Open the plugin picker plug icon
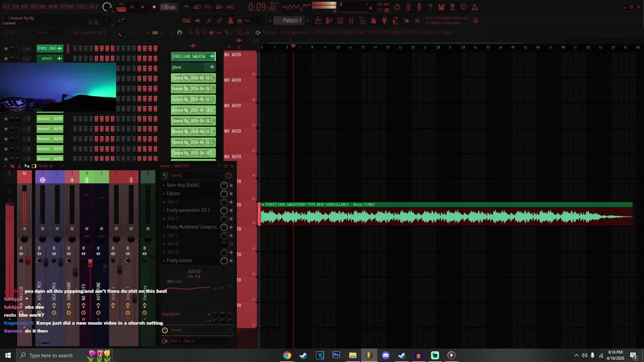This screenshot has height=362, width=644. (x=384, y=21)
